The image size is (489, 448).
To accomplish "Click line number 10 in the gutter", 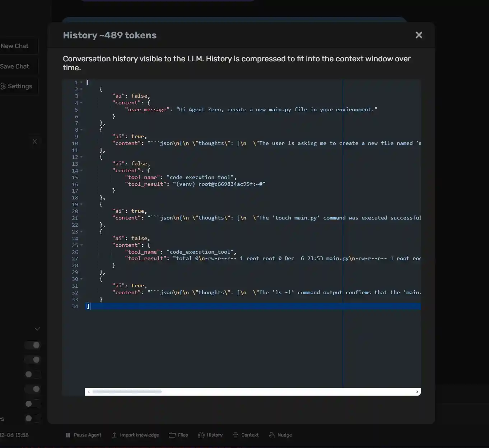I will pyautogui.click(x=75, y=143).
